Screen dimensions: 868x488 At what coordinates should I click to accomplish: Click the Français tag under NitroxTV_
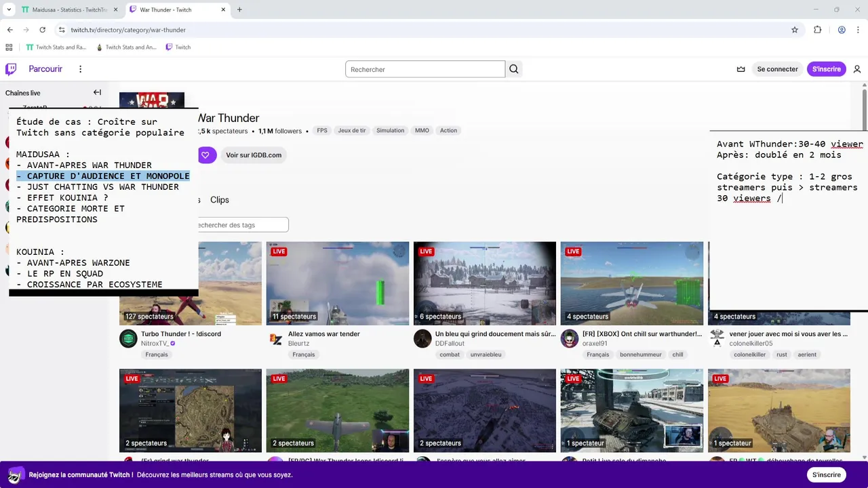(x=157, y=354)
